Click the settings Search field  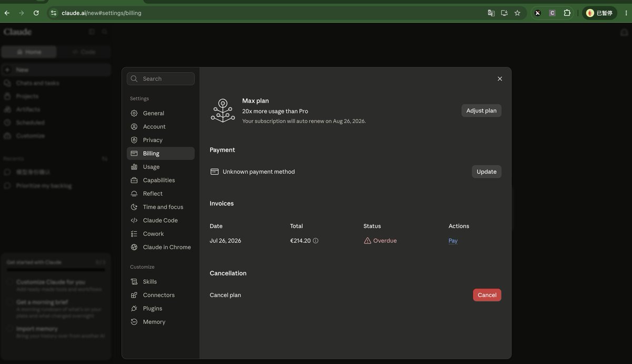[x=161, y=79]
